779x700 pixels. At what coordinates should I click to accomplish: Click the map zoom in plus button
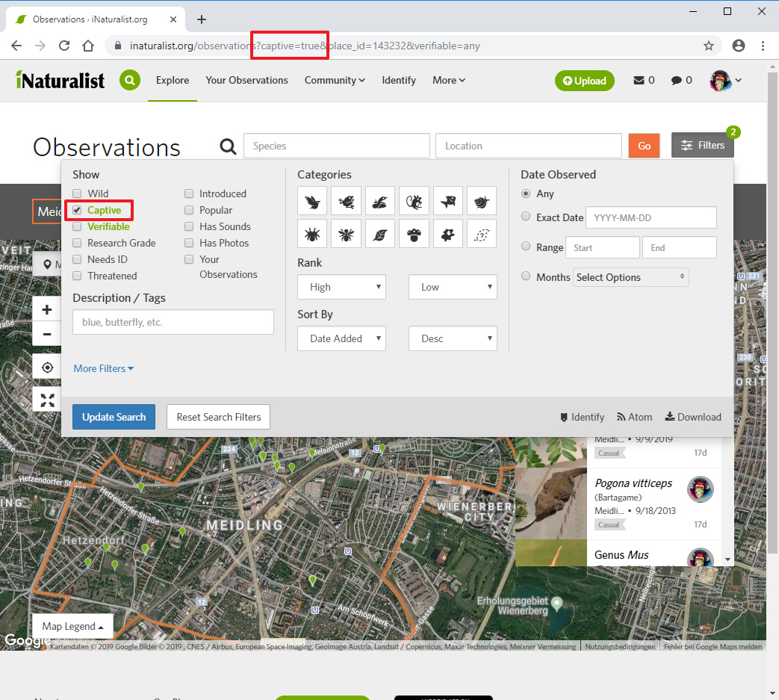coord(47,310)
